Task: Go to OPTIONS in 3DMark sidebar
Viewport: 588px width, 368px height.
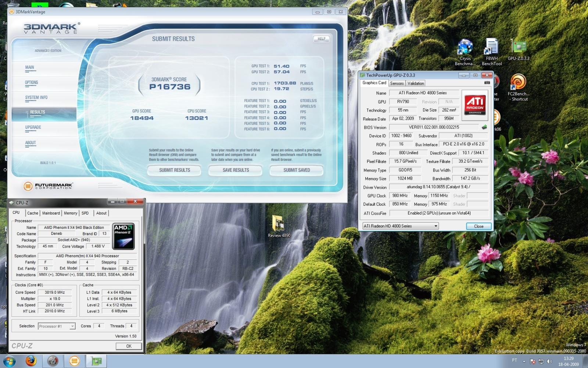Action: [x=32, y=83]
